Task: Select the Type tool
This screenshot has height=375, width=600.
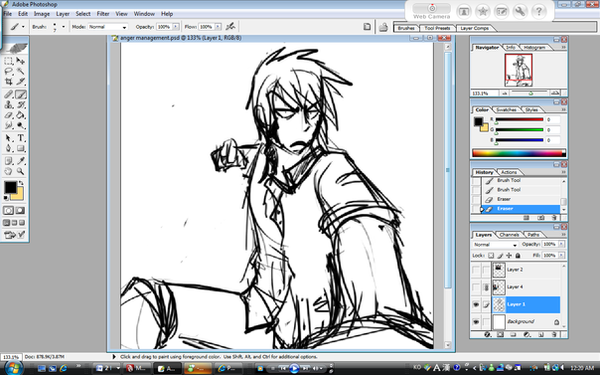Action: (21, 138)
